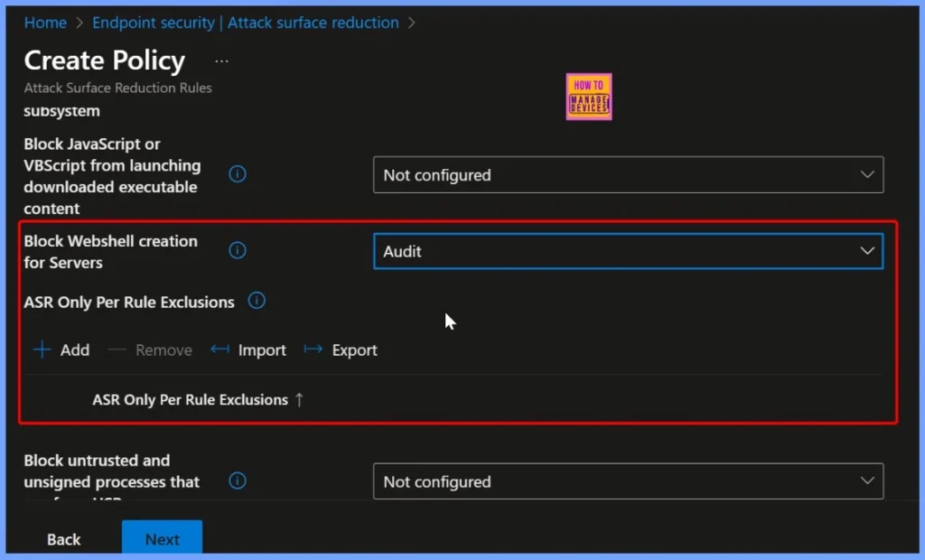Click the Create Policy page heading
Viewport: 925px width, 560px height.
104,61
